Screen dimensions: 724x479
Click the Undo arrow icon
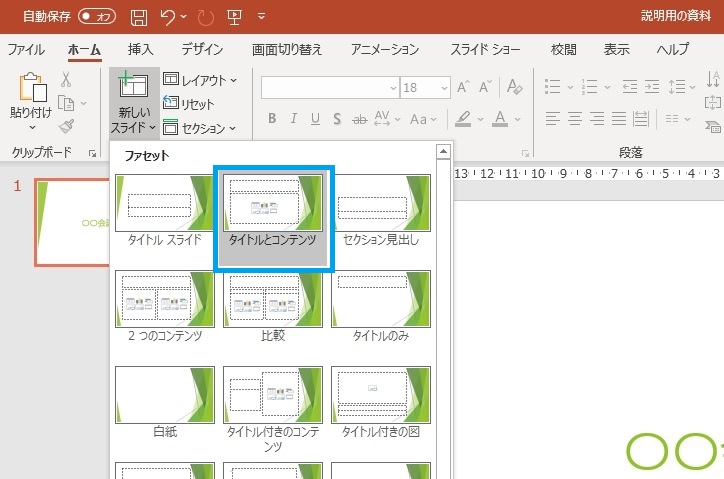(168, 17)
